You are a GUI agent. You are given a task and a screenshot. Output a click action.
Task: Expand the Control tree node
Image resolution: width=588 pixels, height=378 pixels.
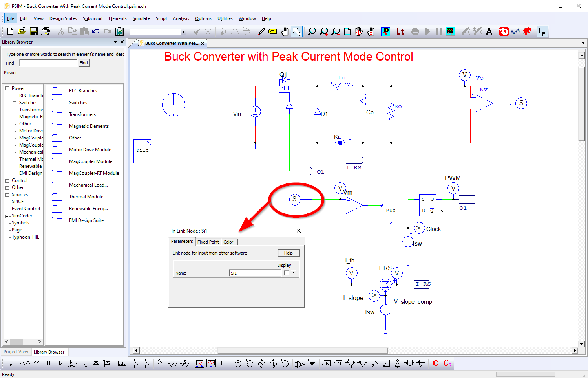(7, 181)
